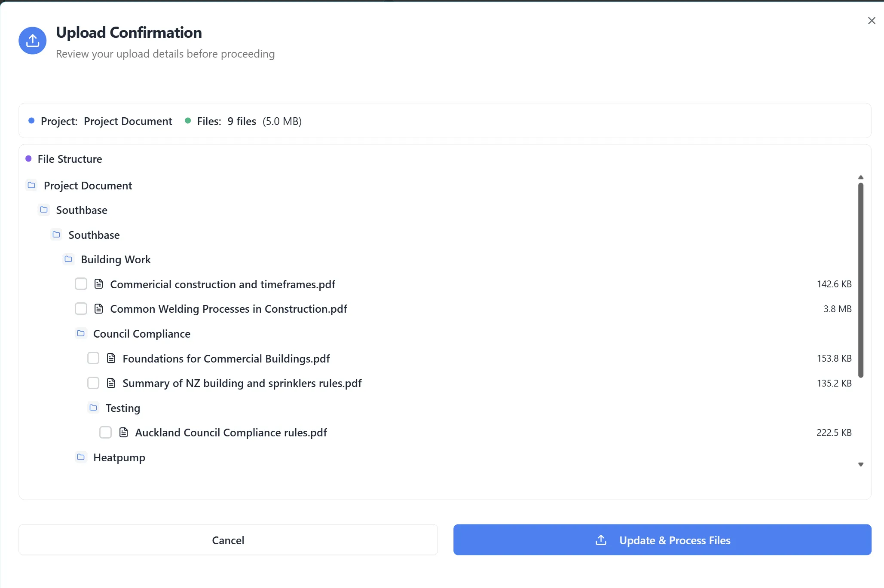The width and height of the screenshot is (884, 588).
Task: Collapse the nested Southbase subfolder
Action: tap(56, 235)
